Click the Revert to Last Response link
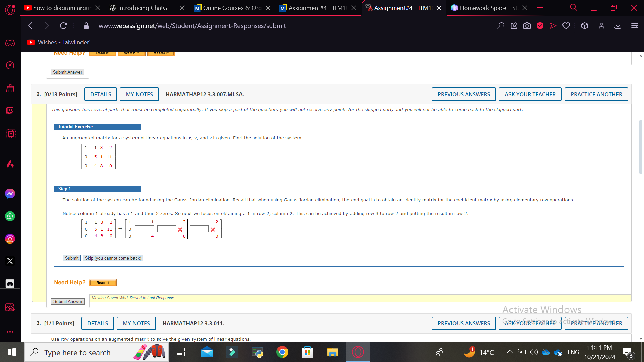This screenshot has height=362, width=644. tap(152, 297)
